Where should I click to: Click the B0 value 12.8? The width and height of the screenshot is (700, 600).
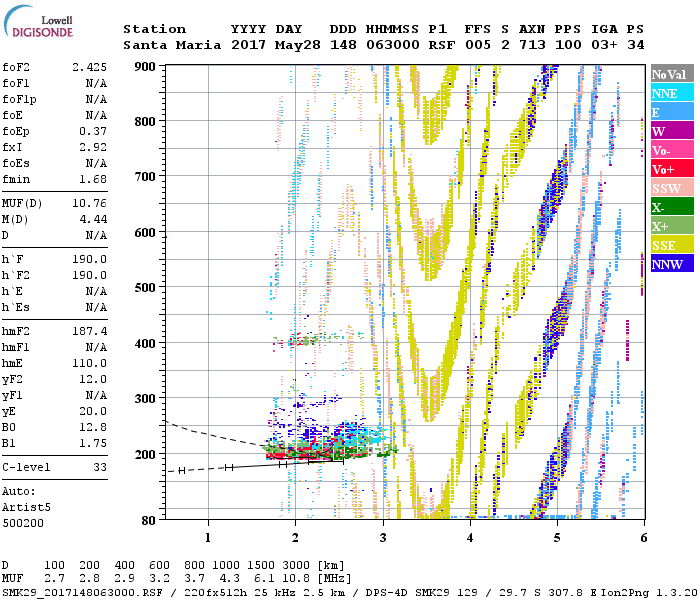pos(93,428)
